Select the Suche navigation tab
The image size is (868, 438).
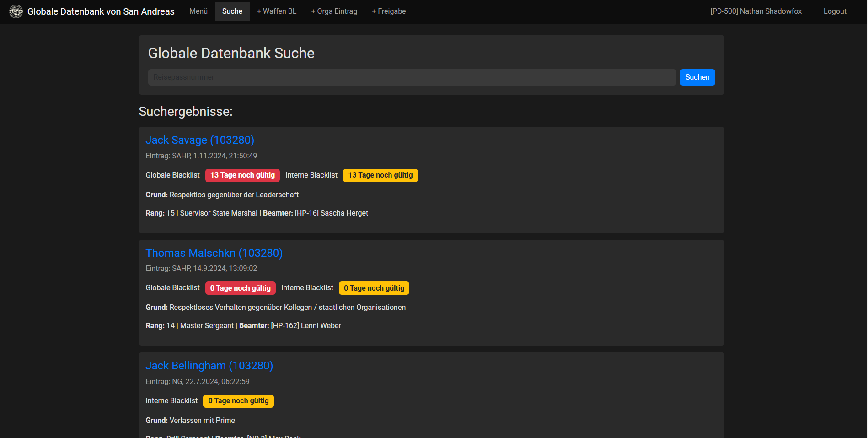pyautogui.click(x=232, y=11)
